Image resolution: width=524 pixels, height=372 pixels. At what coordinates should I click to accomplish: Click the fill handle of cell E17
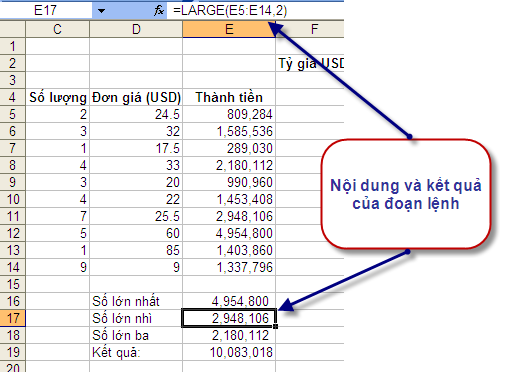[x=275, y=326]
